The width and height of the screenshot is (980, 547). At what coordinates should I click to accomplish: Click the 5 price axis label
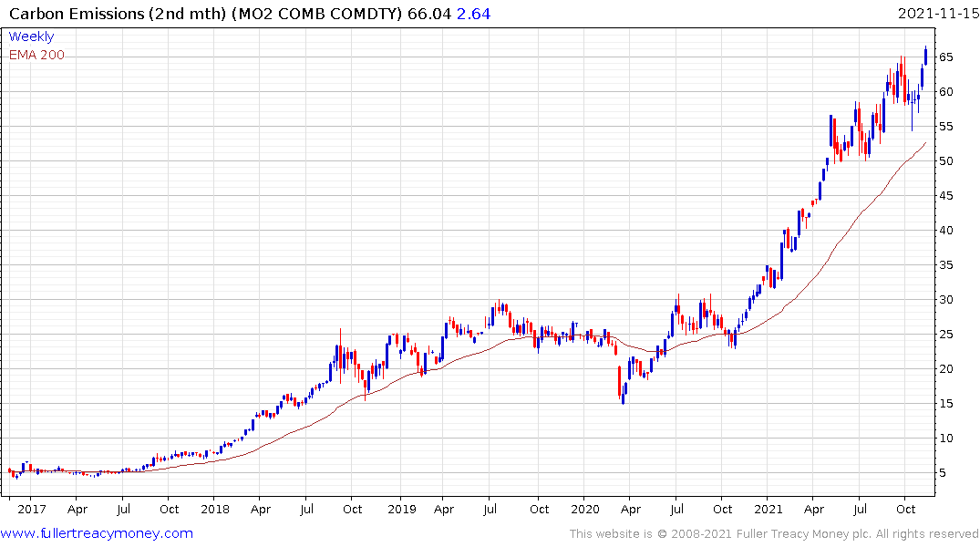[x=943, y=473]
